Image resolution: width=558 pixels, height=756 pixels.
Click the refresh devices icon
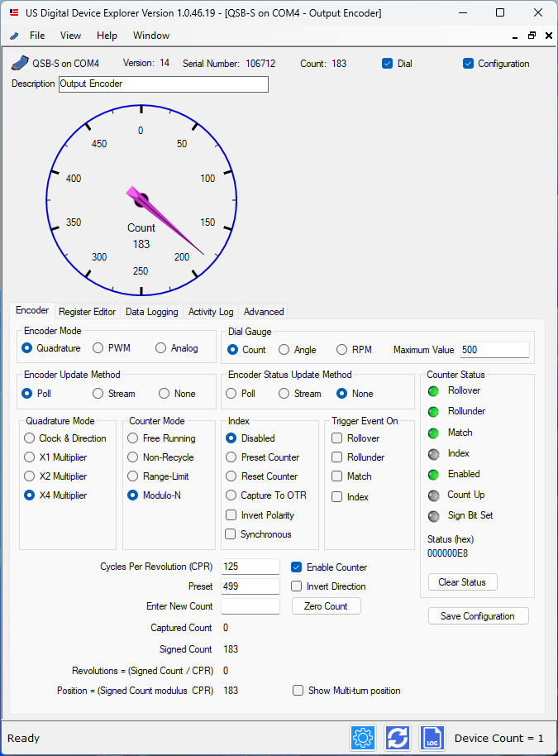(x=398, y=737)
